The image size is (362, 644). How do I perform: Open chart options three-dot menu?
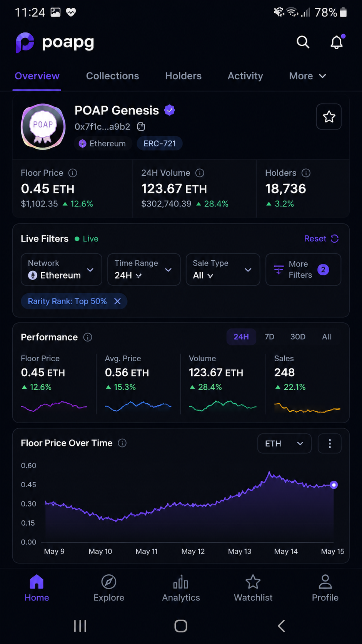point(330,444)
